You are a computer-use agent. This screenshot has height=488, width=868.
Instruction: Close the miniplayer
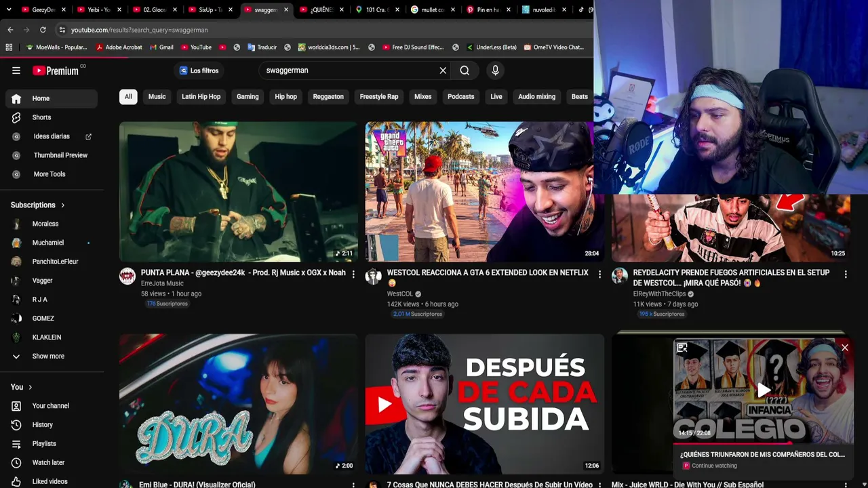tap(845, 348)
